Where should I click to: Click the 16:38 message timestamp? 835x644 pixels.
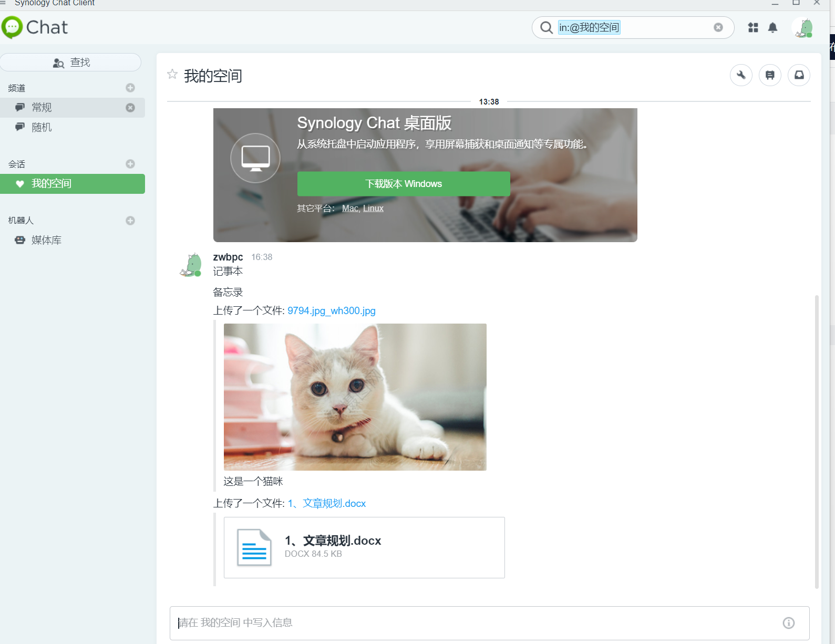[262, 257]
